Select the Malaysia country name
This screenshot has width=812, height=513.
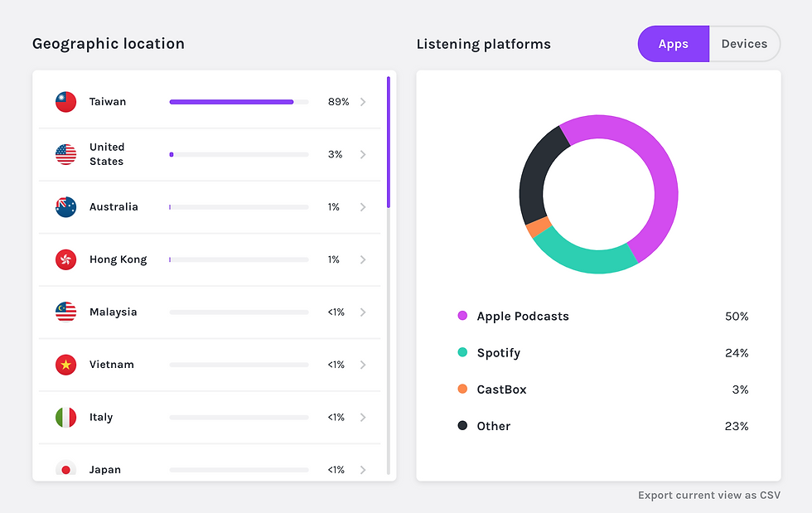pyautogui.click(x=114, y=312)
